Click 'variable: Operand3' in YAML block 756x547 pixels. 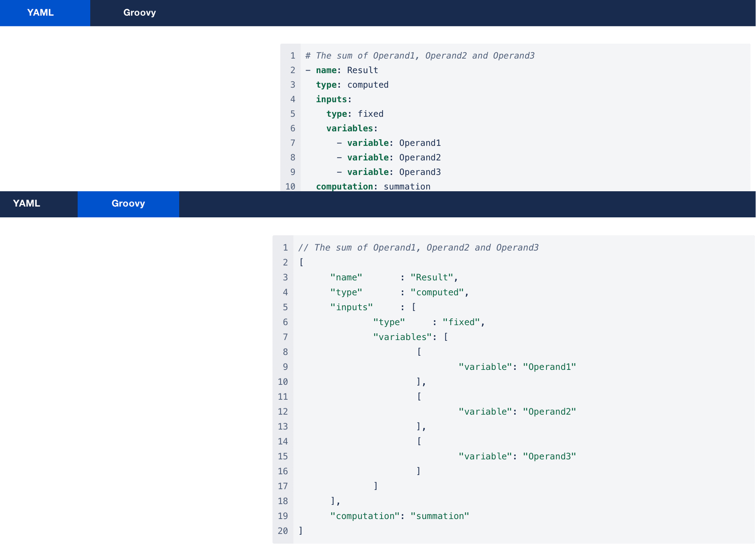point(394,172)
